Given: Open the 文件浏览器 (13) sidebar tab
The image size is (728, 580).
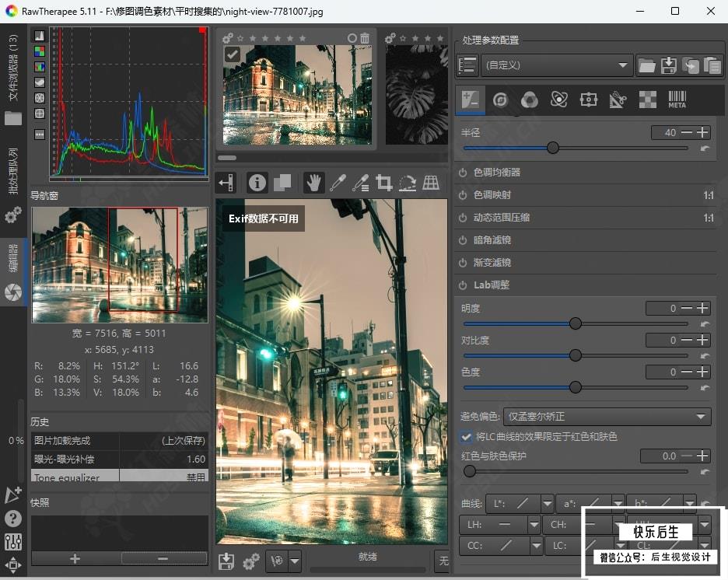Looking at the screenshot, I should coord(13,80).
